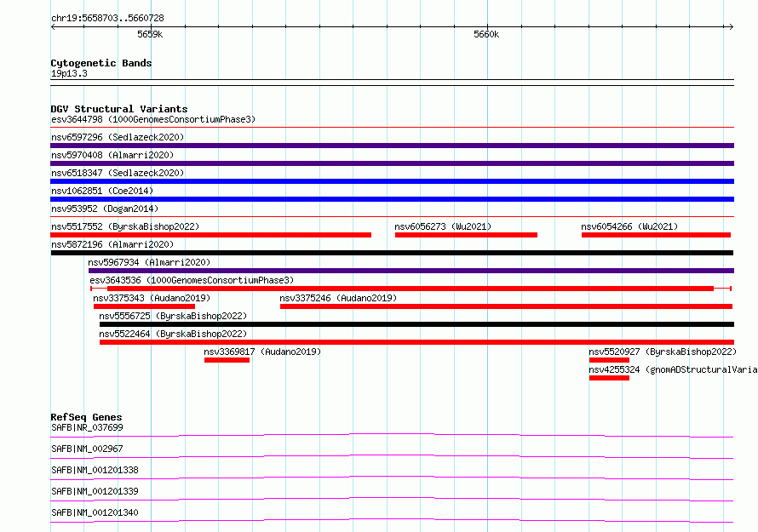Screen dimensions: 758x532
Task: Open the nsv5522464 (ByrskaBishop2022) label
Action: point(173,334)
